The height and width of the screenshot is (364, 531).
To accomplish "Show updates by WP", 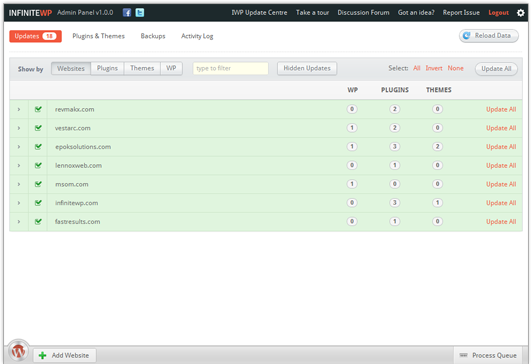I will click(171, 68).
